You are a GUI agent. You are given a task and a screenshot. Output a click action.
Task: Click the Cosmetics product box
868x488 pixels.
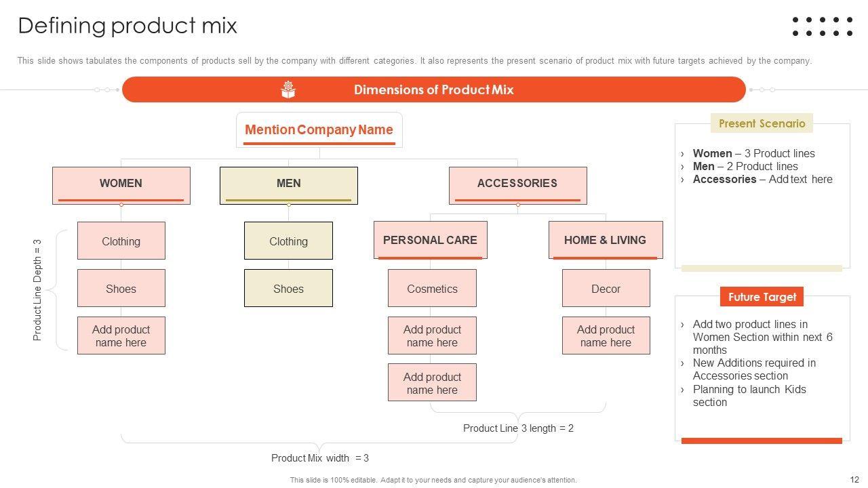pos(432,289)
